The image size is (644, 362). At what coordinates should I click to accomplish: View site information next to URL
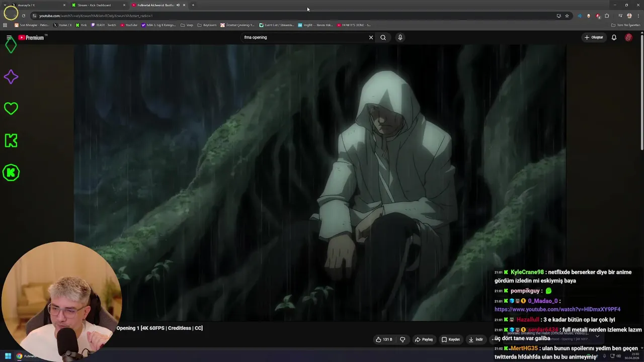35,16
